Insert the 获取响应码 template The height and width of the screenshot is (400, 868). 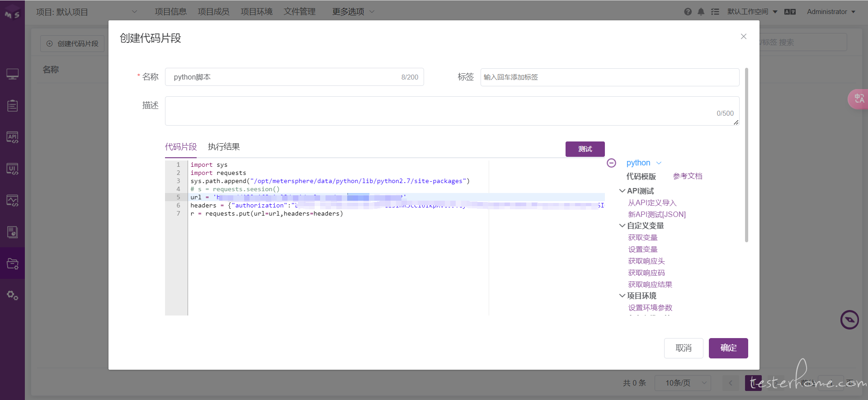(646, 273)
